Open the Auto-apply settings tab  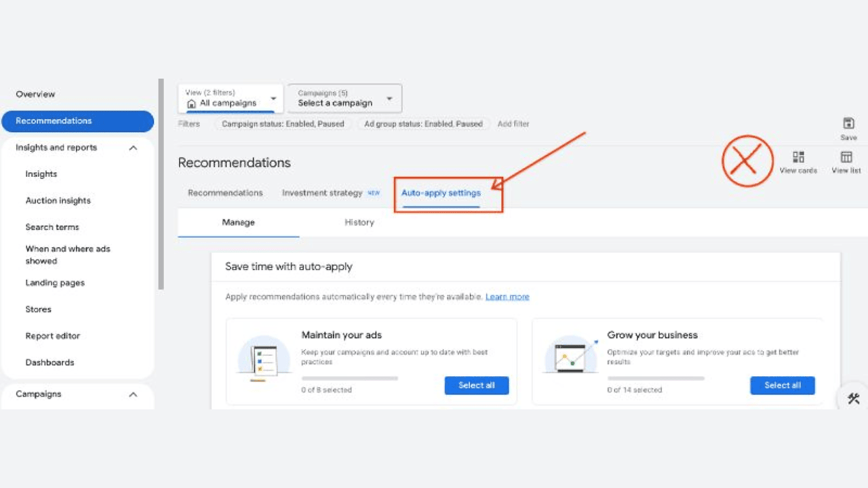click(441, 193)
